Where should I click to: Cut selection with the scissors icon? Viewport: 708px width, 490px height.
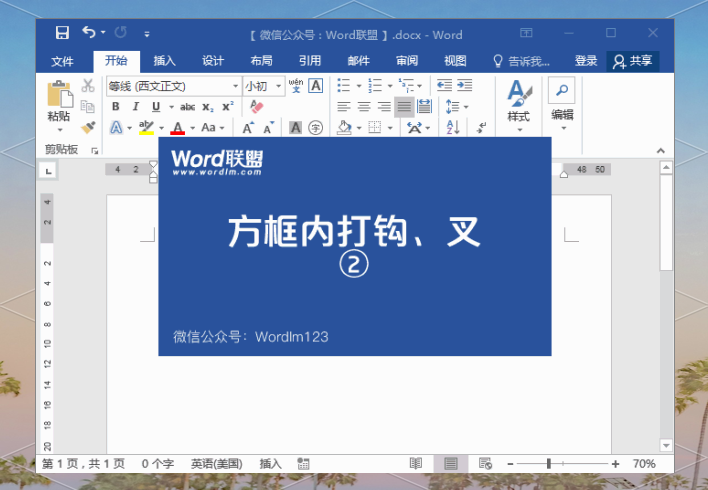88,85
